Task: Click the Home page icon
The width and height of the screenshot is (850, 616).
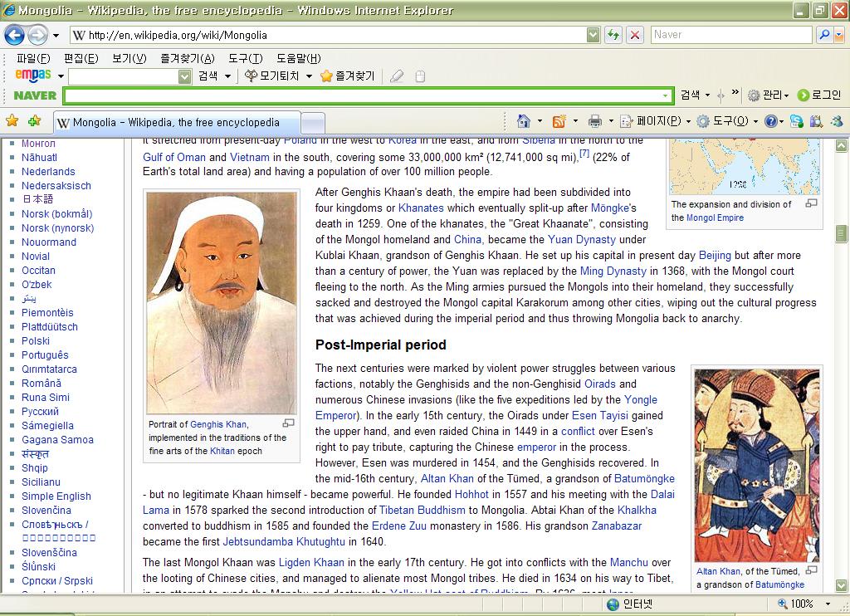Action: tap(523, 121)
